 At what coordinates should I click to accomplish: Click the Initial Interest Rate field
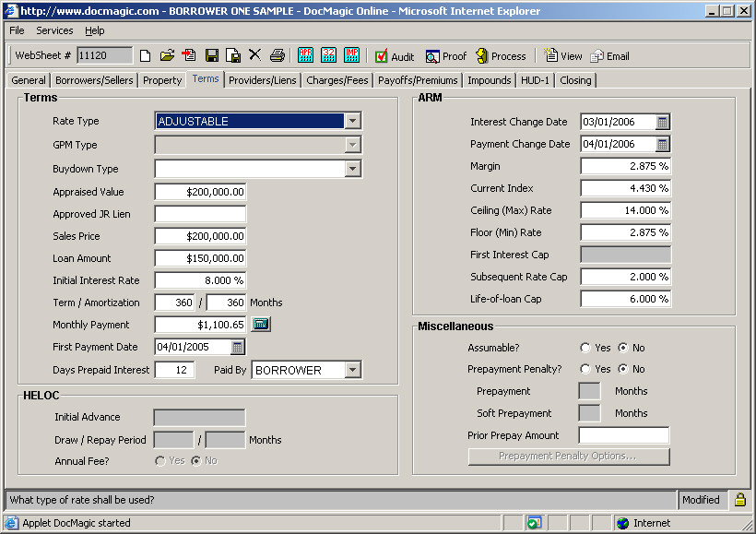click(200, 280)
